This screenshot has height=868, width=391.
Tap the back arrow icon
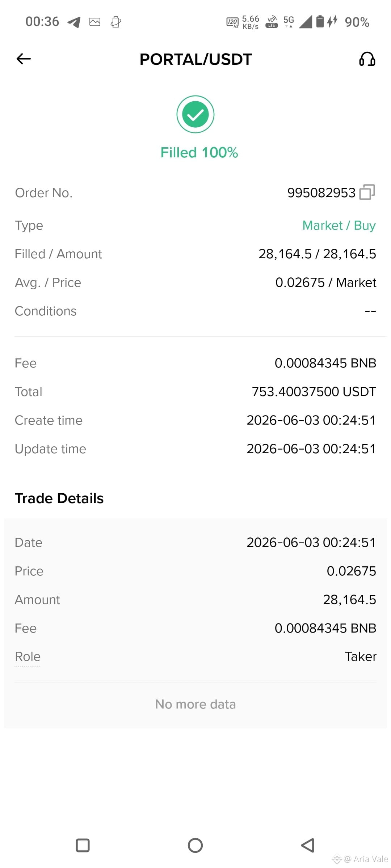tap(24, 59)
